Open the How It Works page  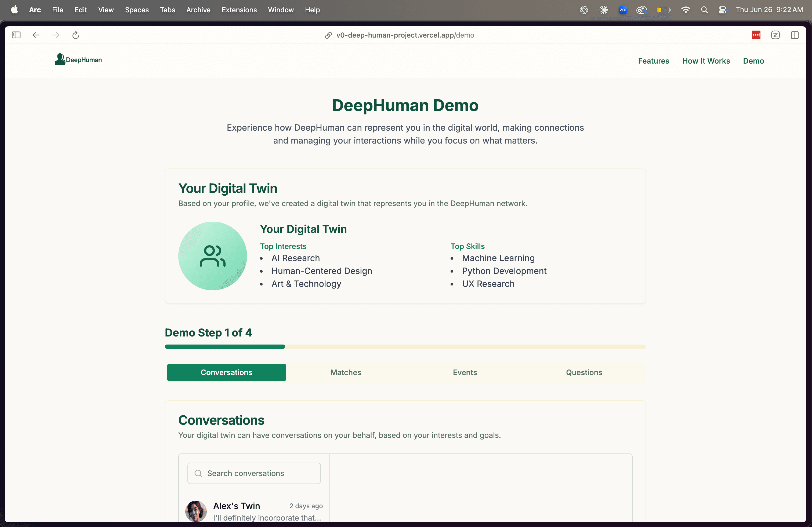(706, 61)
